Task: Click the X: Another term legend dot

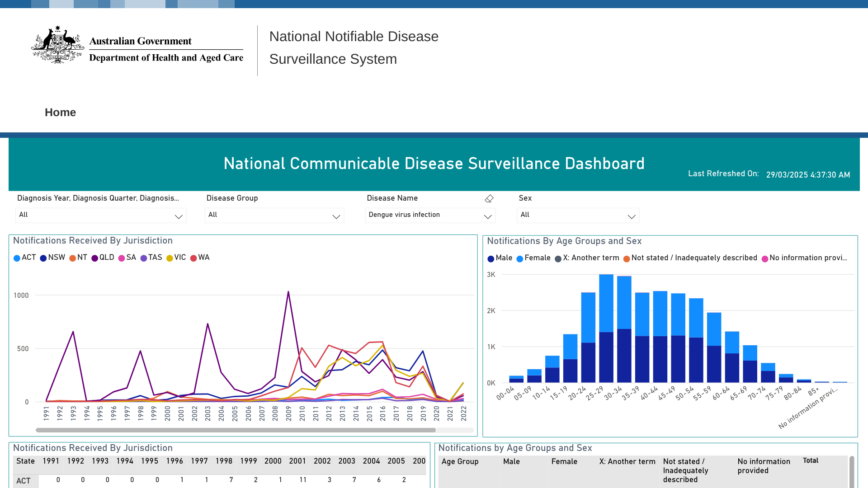Action: coord(558,259)
